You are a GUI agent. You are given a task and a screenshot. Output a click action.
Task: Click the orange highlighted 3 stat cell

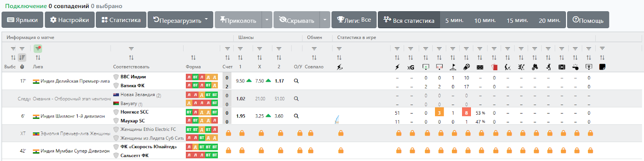click(439, 113)
